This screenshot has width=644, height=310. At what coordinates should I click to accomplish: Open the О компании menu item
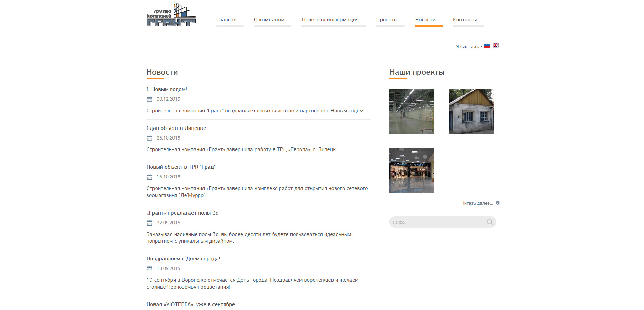click(269, 20)
